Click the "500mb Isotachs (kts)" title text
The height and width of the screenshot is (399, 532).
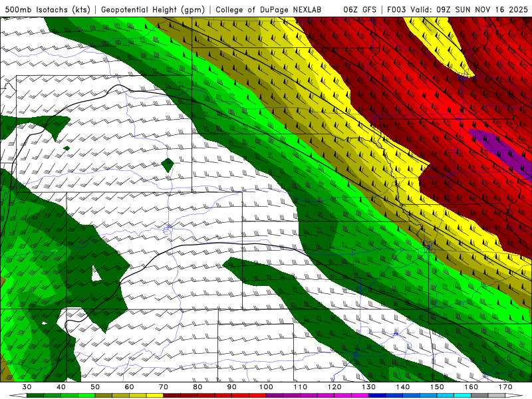[47, 10]
